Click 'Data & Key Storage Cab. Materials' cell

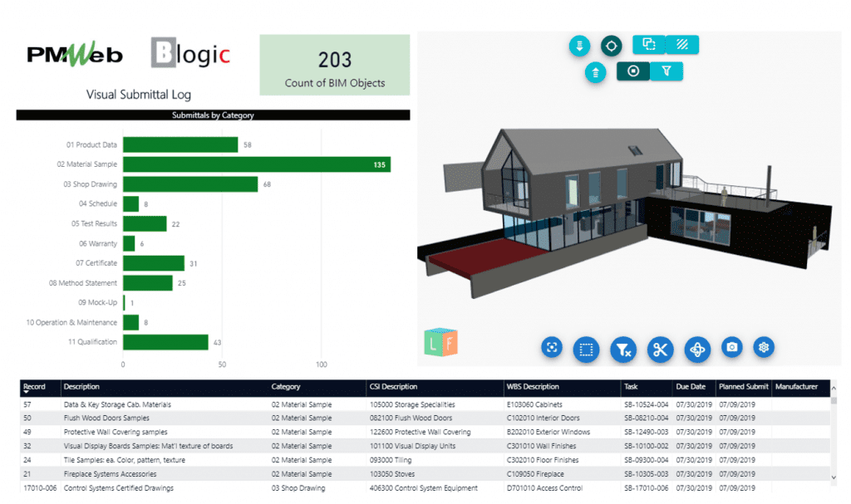[117, 404]
